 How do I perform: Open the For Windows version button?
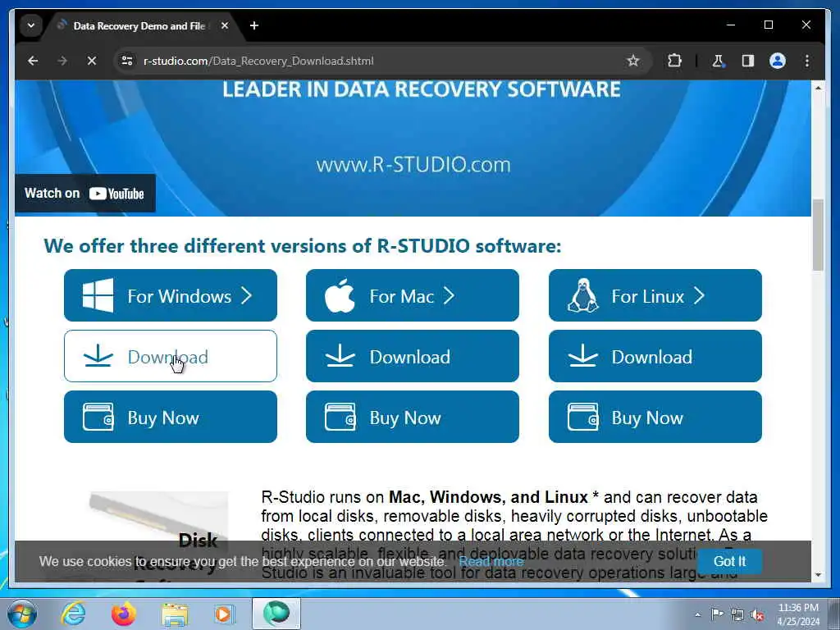(171, 295)
